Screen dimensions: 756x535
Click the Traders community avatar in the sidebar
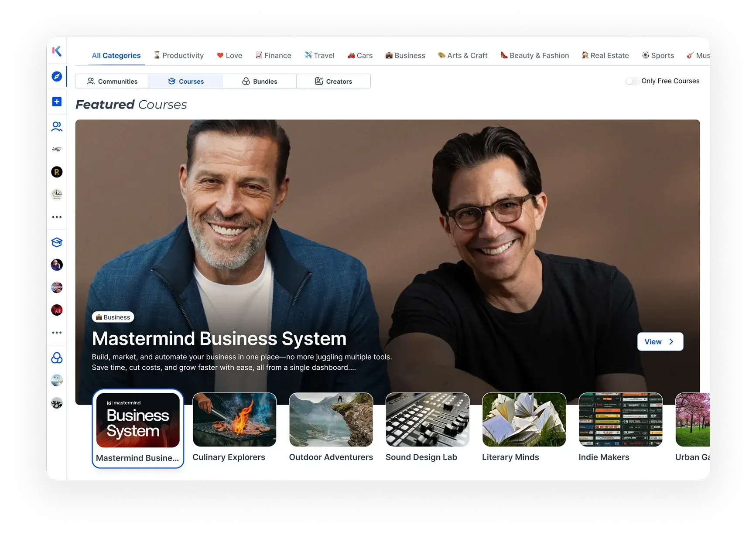[57, 194]
